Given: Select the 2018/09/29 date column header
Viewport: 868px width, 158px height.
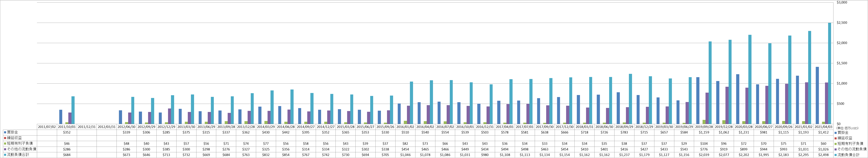Looking at the screenshot, I should click(x=624, y=127).
